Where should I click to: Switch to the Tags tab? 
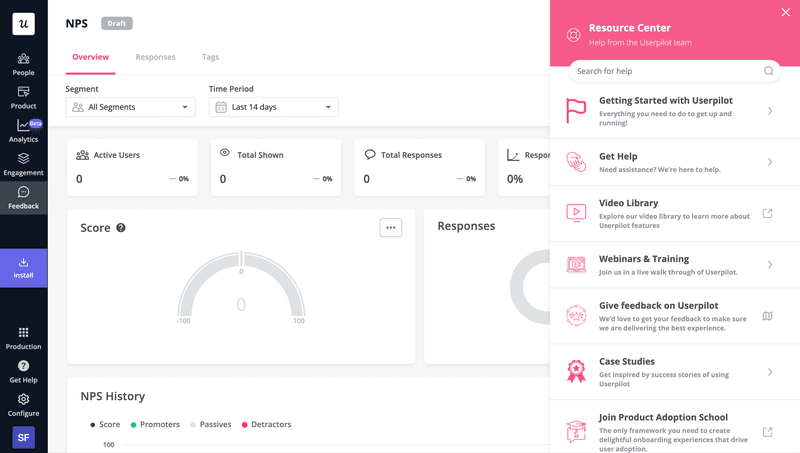coord(210,57)
